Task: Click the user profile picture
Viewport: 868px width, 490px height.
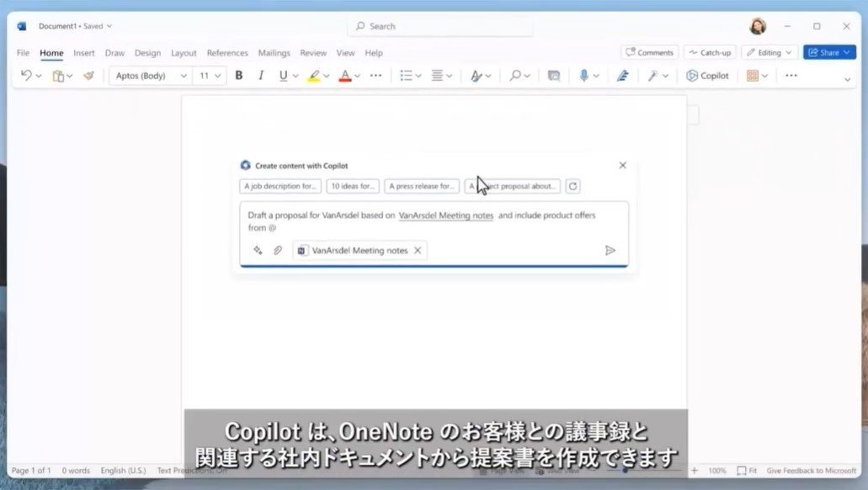Action: tap(758, 26)
